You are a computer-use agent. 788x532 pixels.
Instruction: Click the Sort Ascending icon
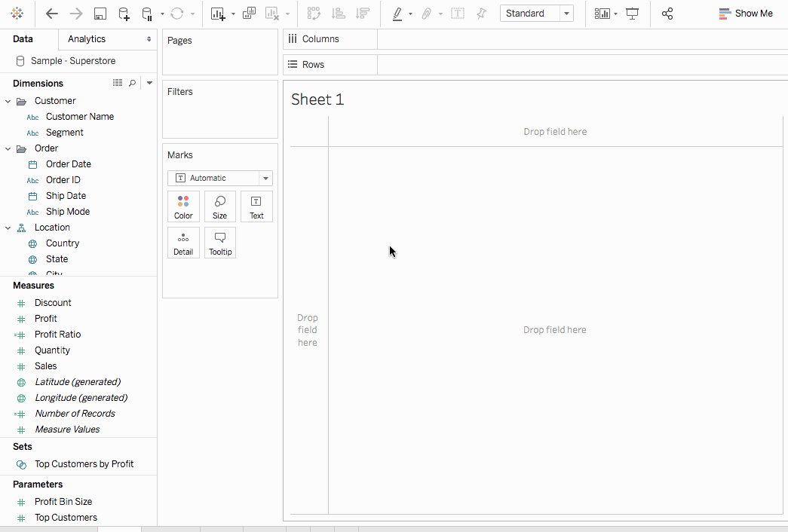click(339, 14)
